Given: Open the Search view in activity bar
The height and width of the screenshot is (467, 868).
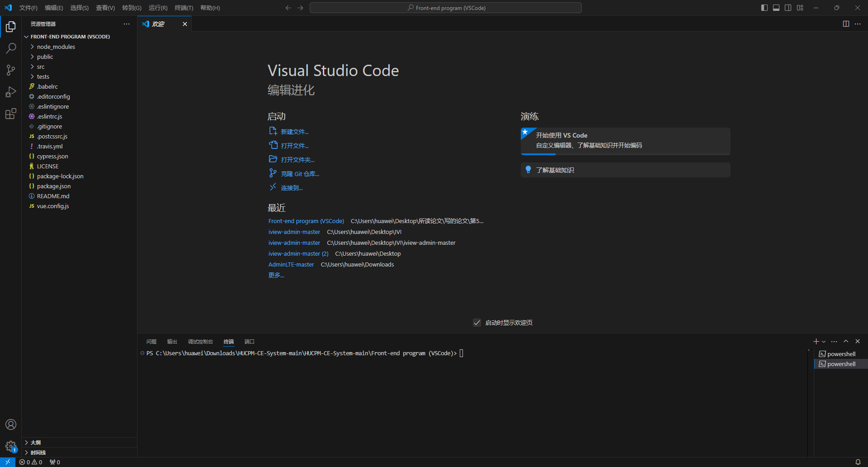Looking at the screenshot, I should click(x=11, y=48).
